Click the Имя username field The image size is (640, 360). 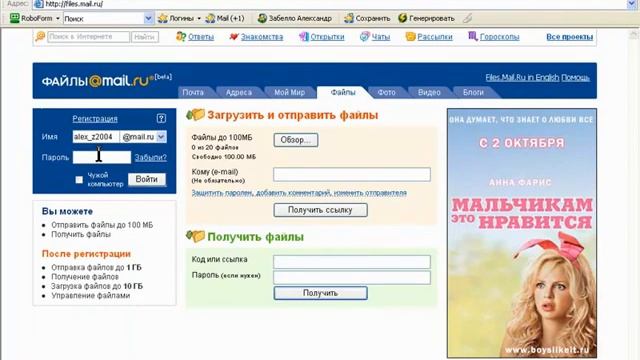click(96, 137)
